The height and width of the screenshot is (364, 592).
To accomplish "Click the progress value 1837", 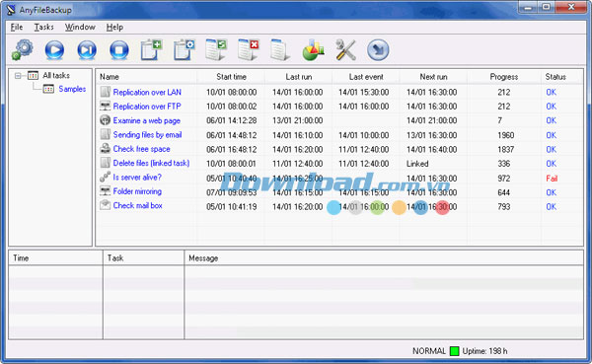I will pyautogui.click(x=505, y=150).
